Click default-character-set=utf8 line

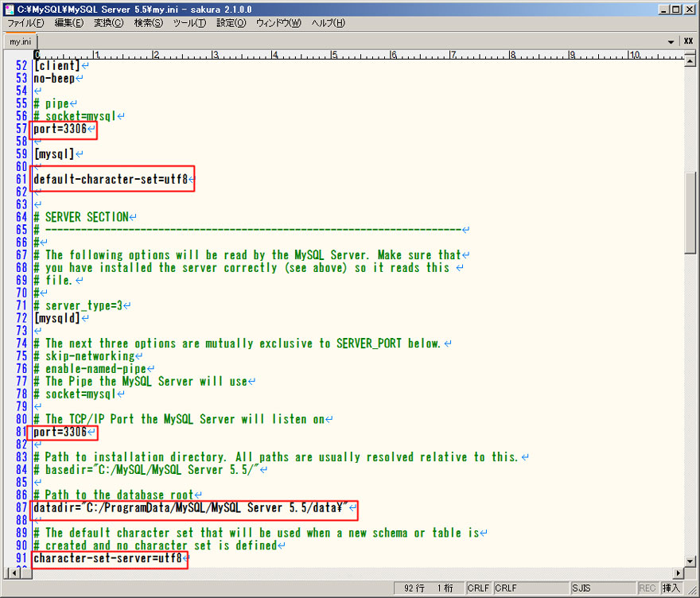pos(111,180)
